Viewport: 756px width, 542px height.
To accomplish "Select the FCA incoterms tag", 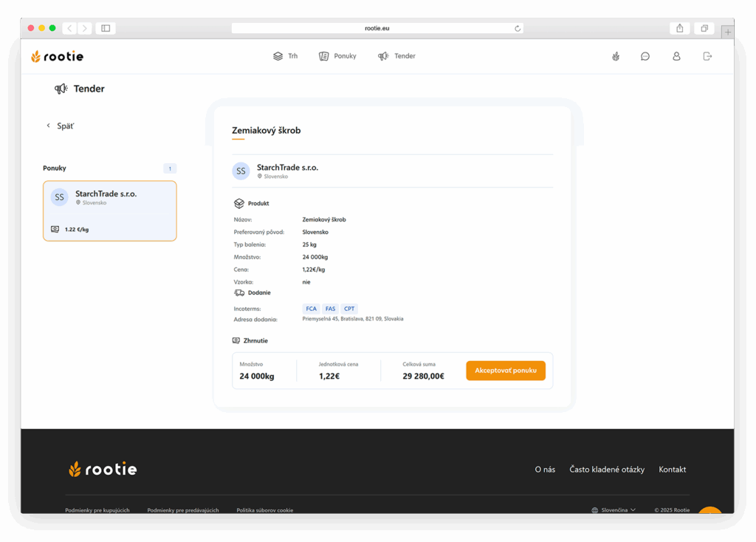I will point(311,309).
